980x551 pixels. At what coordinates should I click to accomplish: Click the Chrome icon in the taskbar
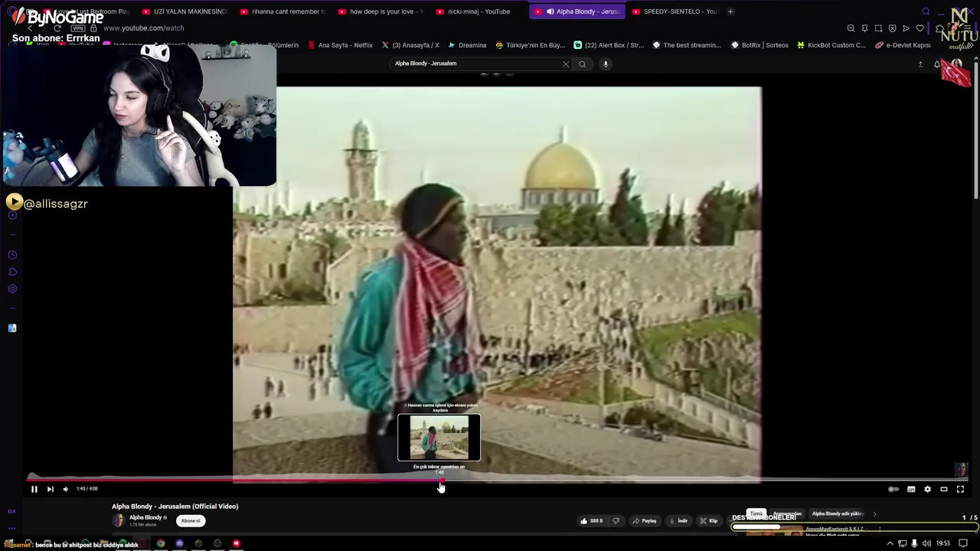click(161, 543)
